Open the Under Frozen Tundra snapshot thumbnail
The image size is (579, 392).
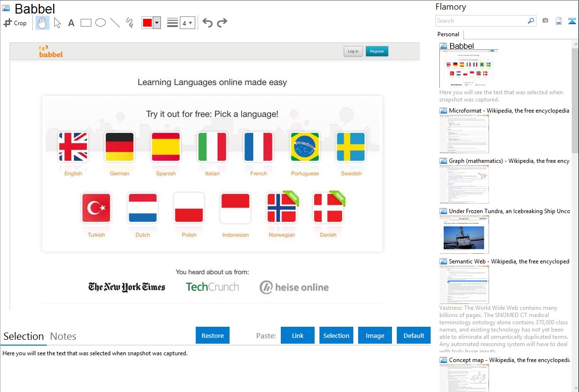[464, 234]
